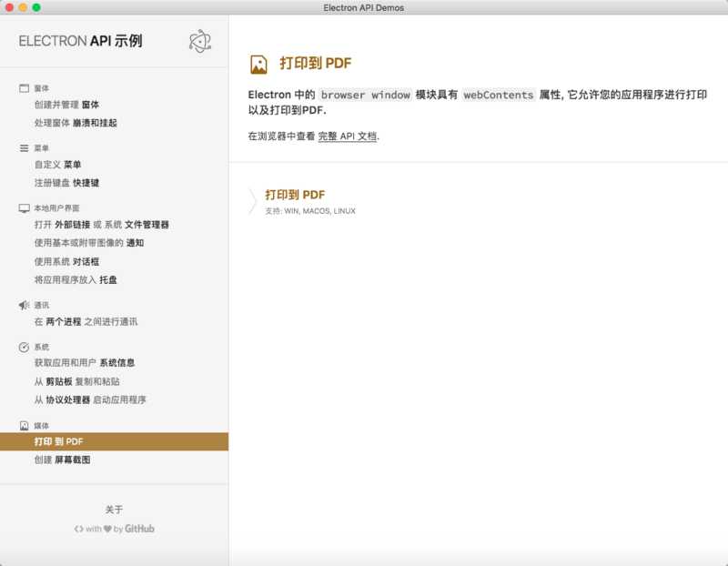728x566 pixels.
Task: Click the code brackets icon in the footer
Action: click(x=79, y=529)
